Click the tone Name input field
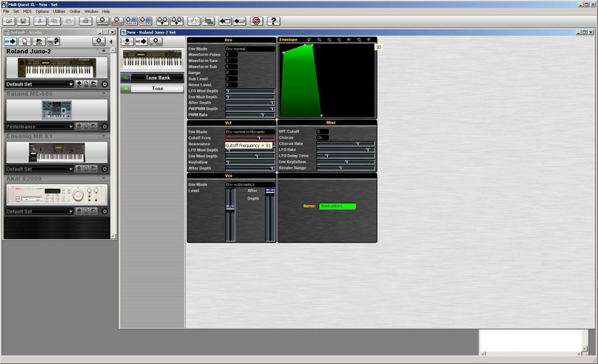The width and height of the screenshot is (598, 364). click(x=337, y=206)
